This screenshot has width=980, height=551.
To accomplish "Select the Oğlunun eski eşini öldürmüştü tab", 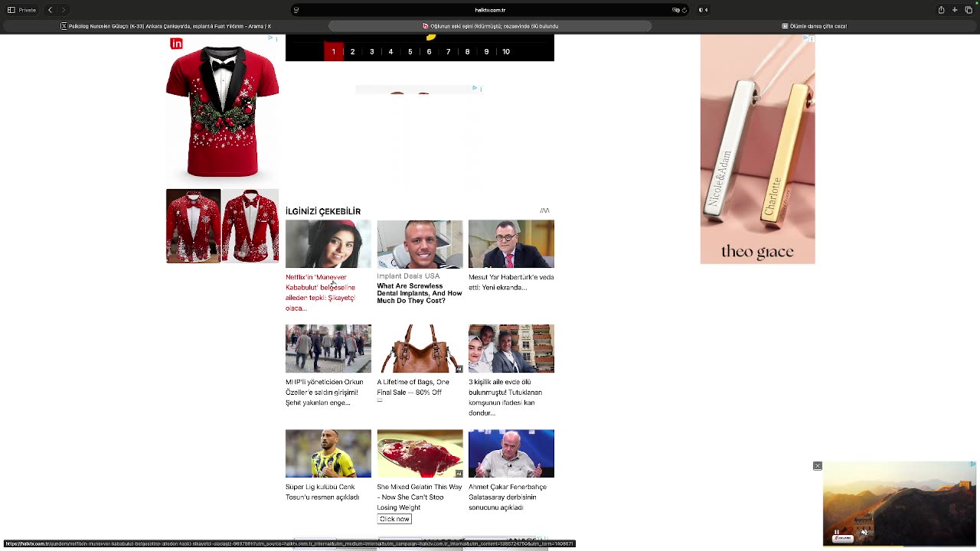I will click(x=490, y=26).
